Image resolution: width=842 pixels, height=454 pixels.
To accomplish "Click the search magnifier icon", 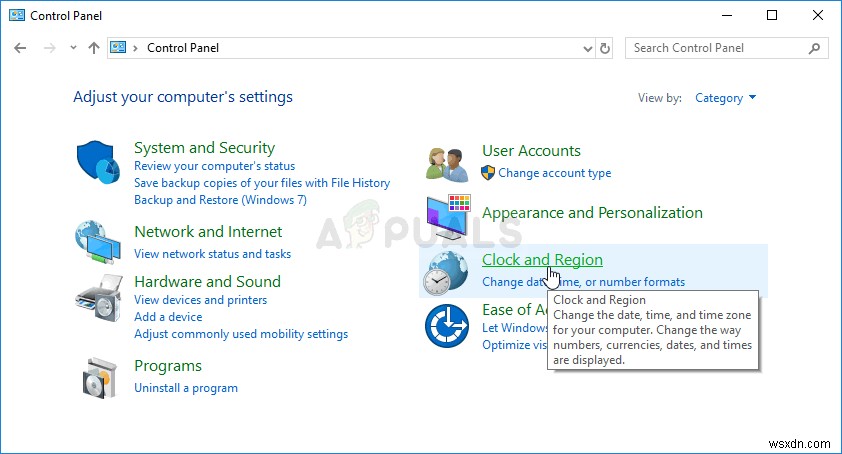I will point(814,48).
